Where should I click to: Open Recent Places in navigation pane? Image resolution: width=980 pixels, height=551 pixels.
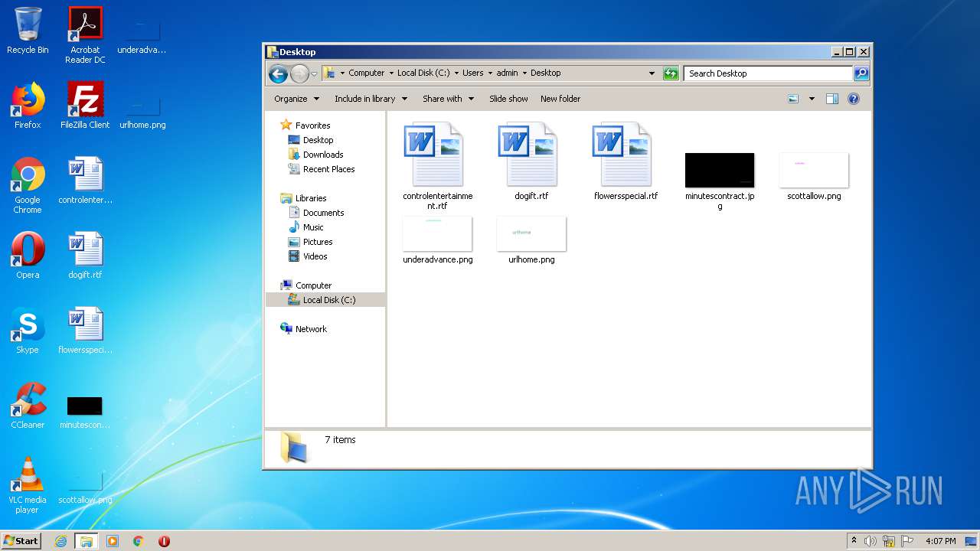point(321,169)
